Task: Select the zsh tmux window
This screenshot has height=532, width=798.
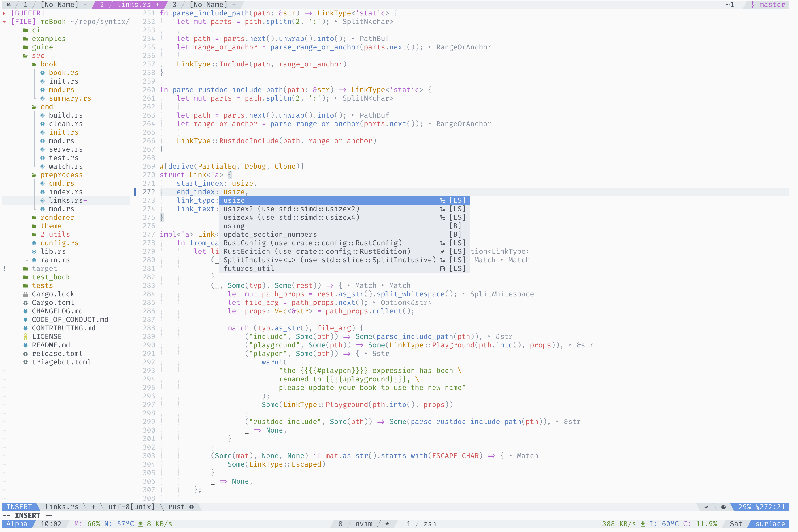Action: (x=429, y=524)
